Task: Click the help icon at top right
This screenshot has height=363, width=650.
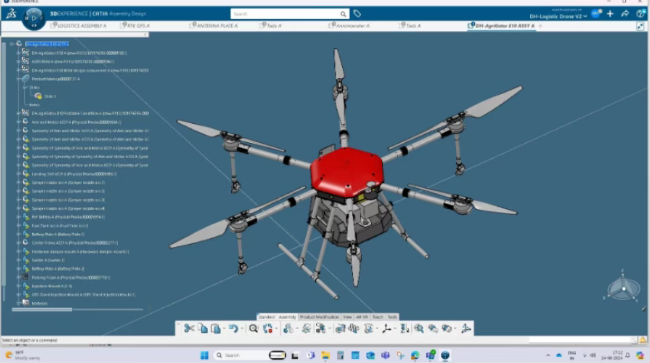Action: click(640, 14)
